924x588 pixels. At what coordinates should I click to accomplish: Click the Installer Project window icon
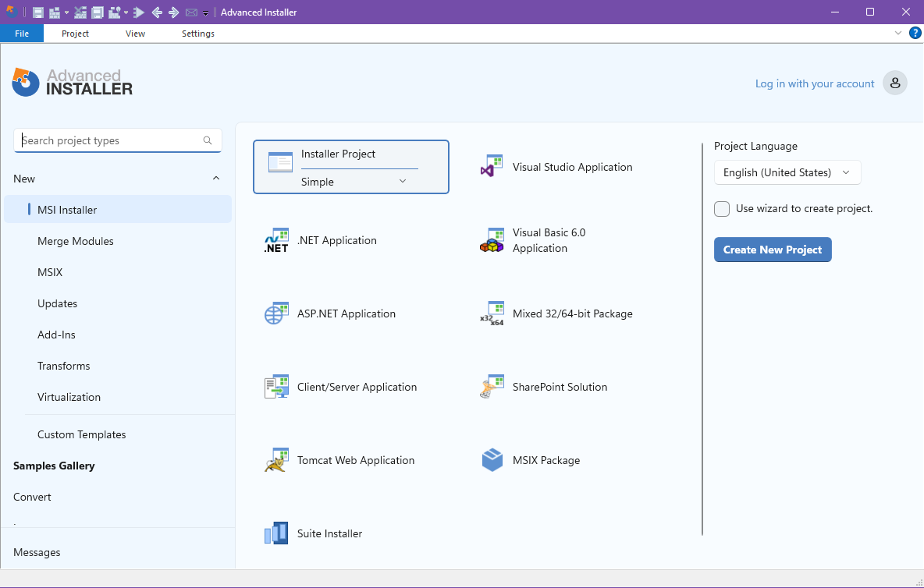tap(280, 162)
